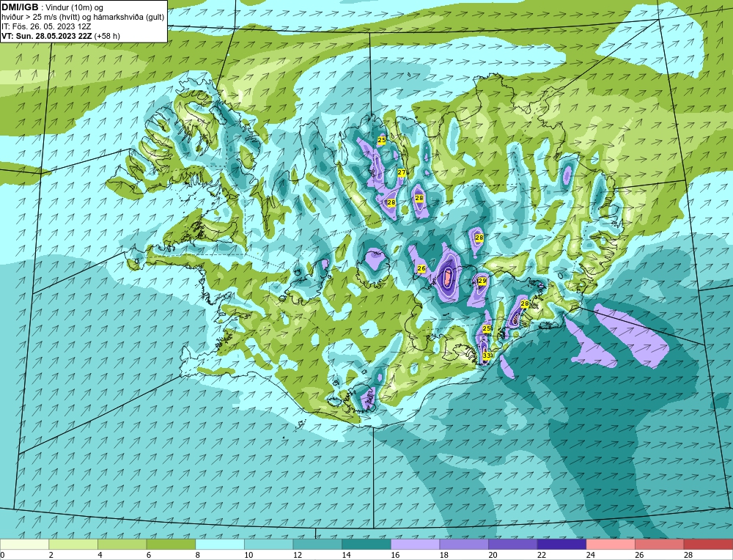This screenshot has height=560, width=733.
Task: Select the teal 12–14 m/s legend swatch
Action: [317, 545]
